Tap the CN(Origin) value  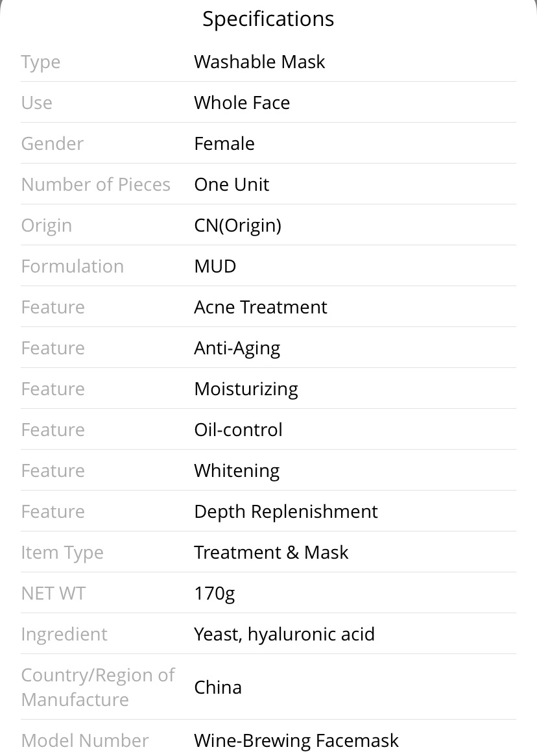(237, 226)
